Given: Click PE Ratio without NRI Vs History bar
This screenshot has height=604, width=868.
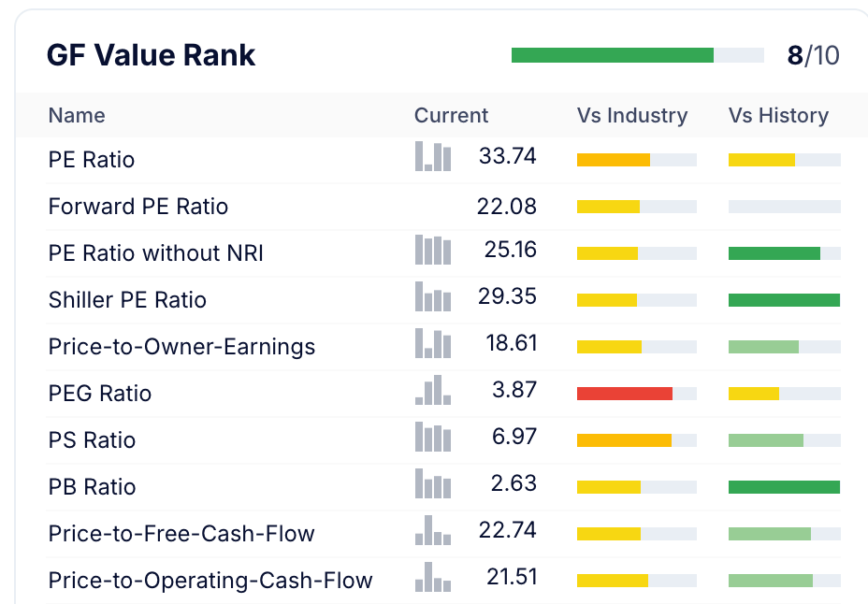Looking at the screenshot, I should [x=774, y=253].
